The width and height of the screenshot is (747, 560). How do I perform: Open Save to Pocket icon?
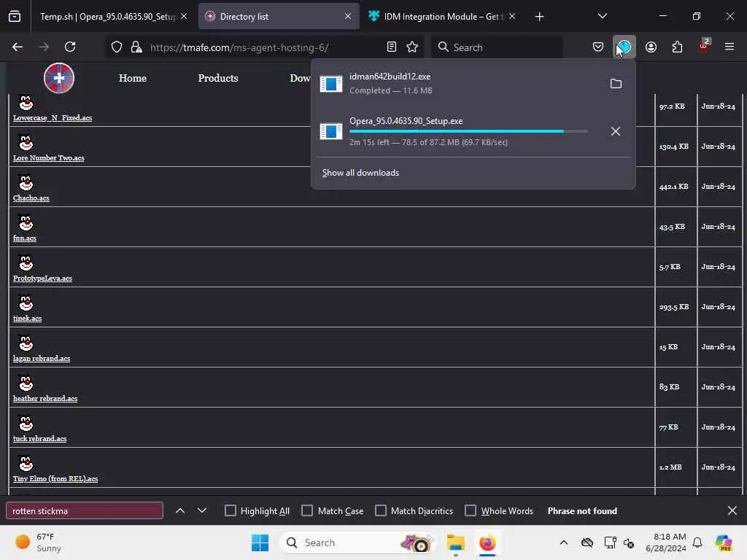click(x=598, y=47)
